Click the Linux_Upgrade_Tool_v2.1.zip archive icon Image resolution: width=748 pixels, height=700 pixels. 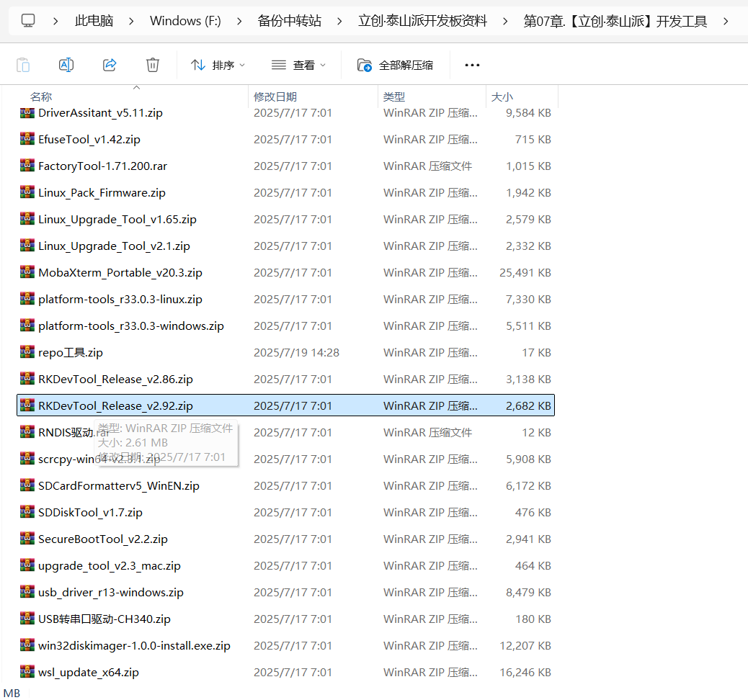click(27, 246)
